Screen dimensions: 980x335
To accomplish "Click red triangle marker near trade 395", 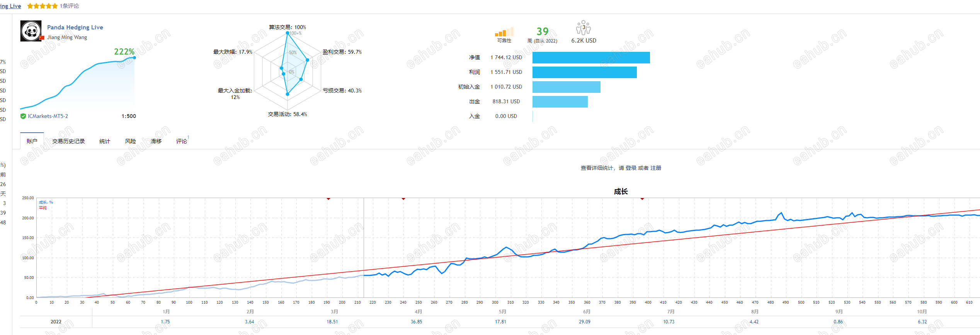I will tap(642, 199).
